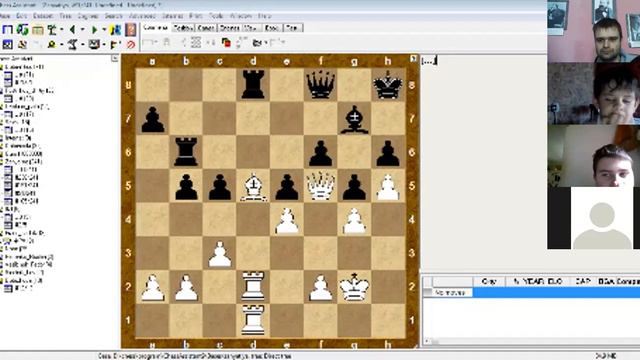Select the black rook on d8
640x360 pixels.
click(253, 85)
